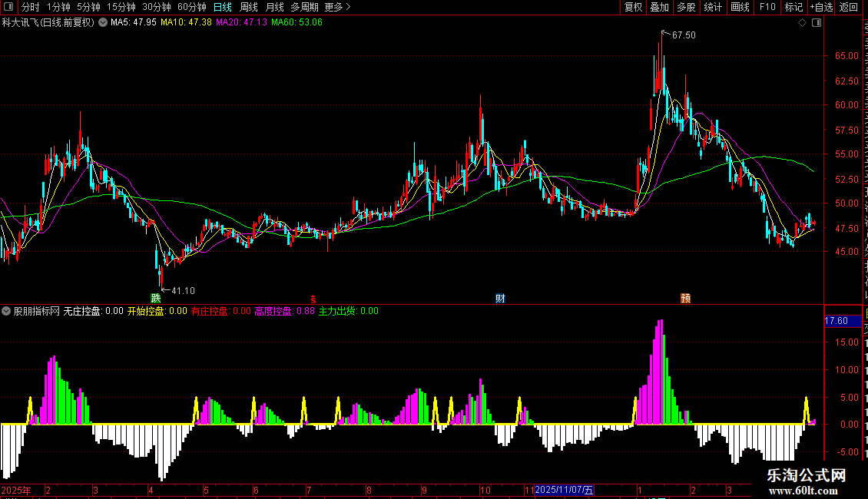Select the 1分钟 period tab
The height and width of the screenshot is (499, 868).
58,7
